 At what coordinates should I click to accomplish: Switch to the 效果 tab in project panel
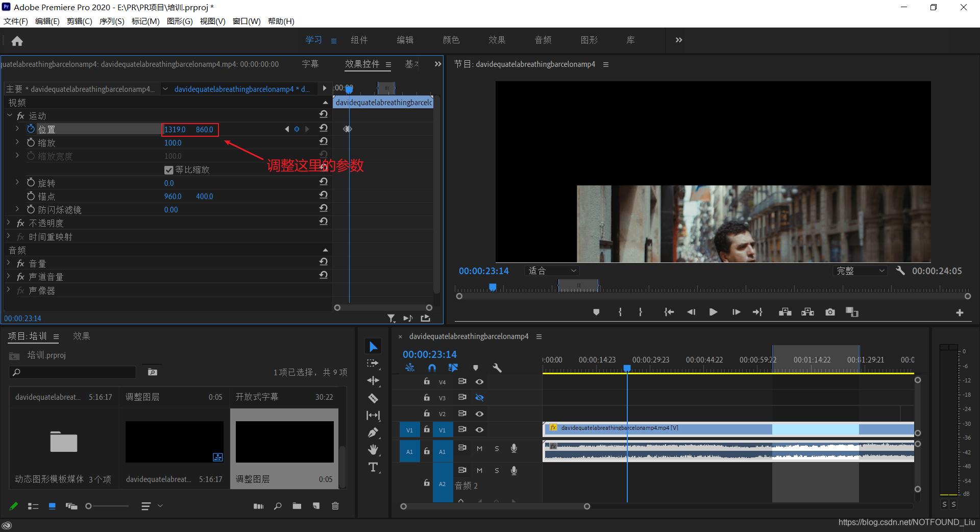coord(82,336)
